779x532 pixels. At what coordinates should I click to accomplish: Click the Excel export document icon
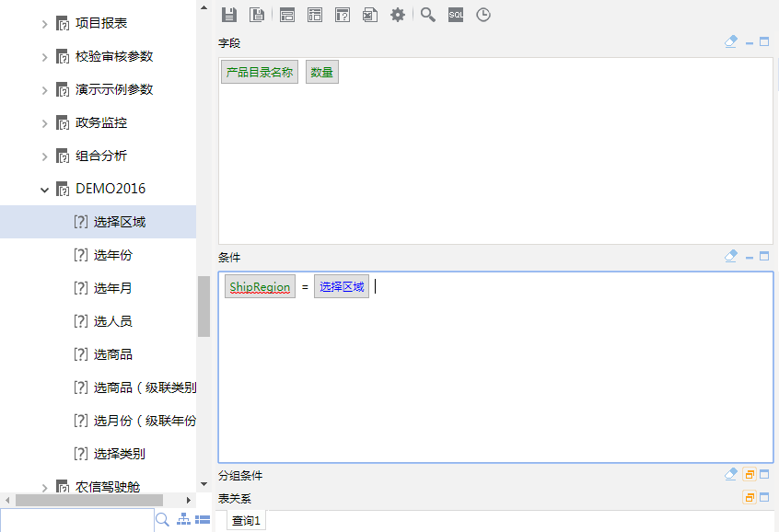click(370, 15)
